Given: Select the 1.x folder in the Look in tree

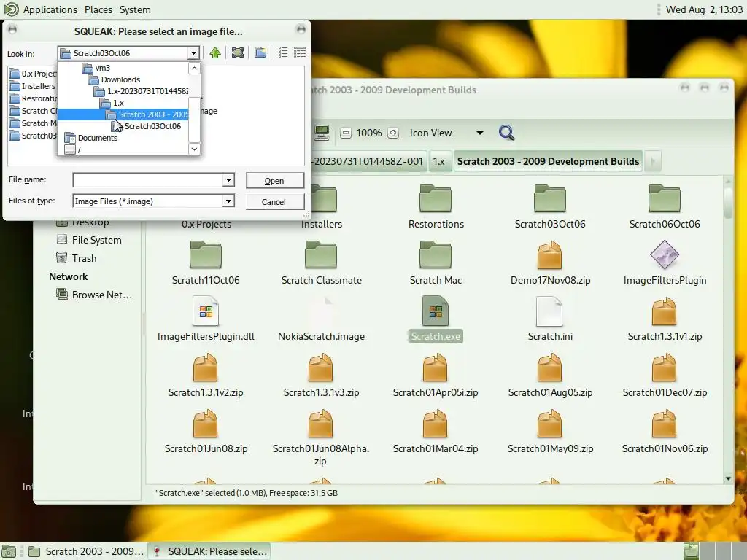Looking at the screenshot, I should click(x=118, y=103).
